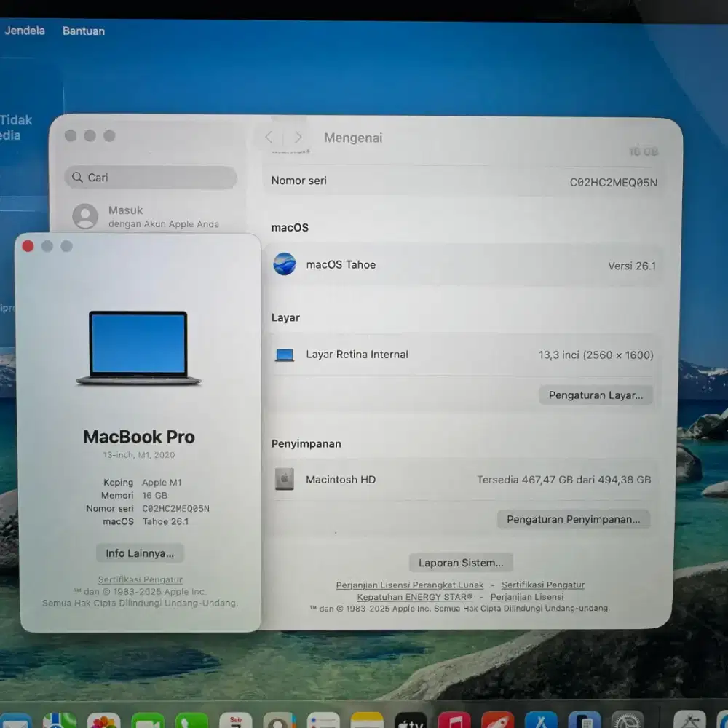Image resolution: width=728 pixels, height=728 pixels.
Task: Click the Macintosh HD drive icon
Action: coord(285,479)
